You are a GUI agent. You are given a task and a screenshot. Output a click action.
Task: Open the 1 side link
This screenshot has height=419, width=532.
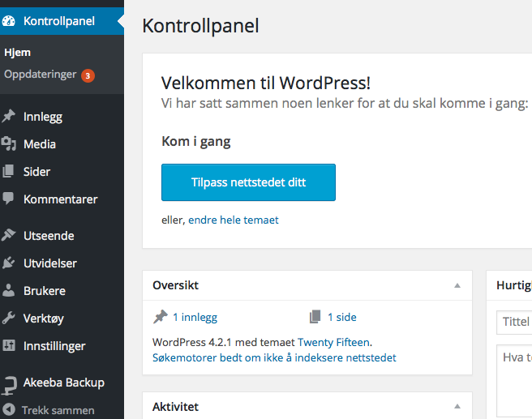pyautogui.click(x=342, y=317)
